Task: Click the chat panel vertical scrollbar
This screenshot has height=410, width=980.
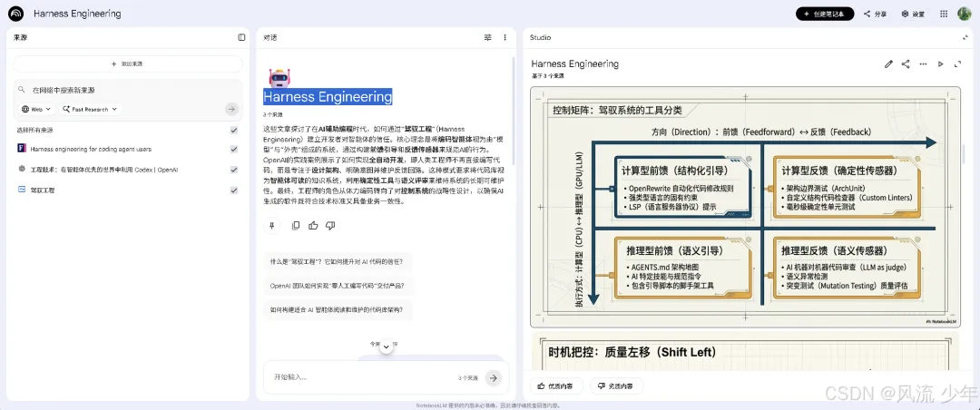Action: 513,112
